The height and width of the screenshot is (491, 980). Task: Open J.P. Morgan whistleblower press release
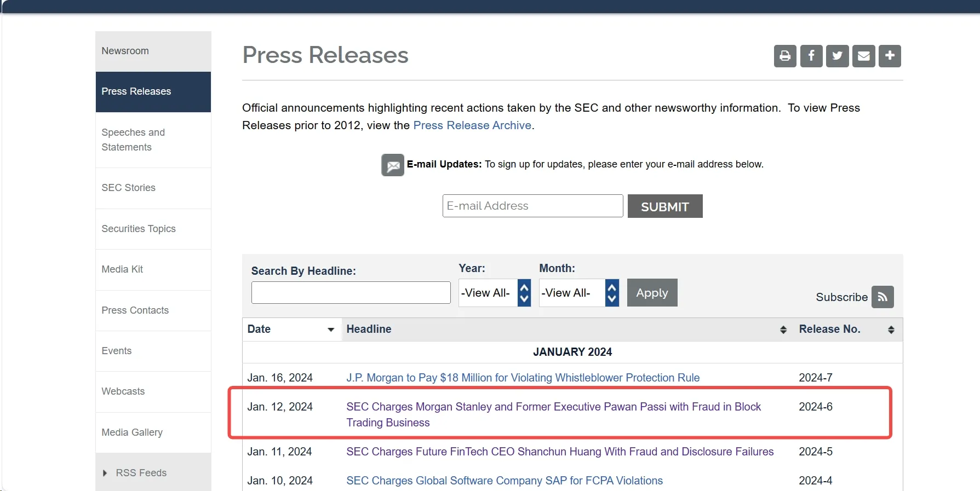(523, 378)
